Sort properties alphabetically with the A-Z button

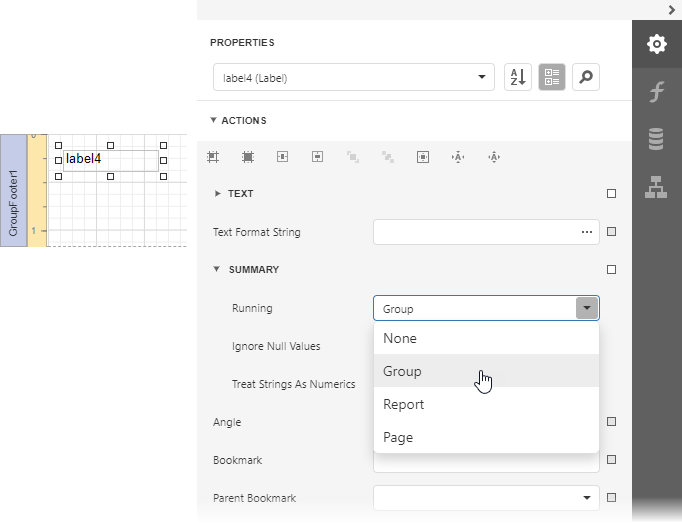pos(517,77)
